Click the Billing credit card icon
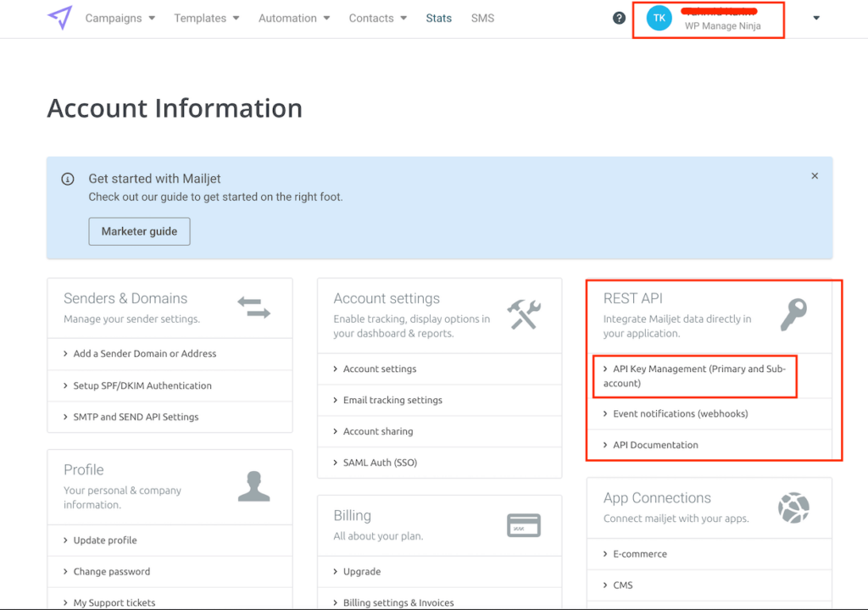 [524, 525]
